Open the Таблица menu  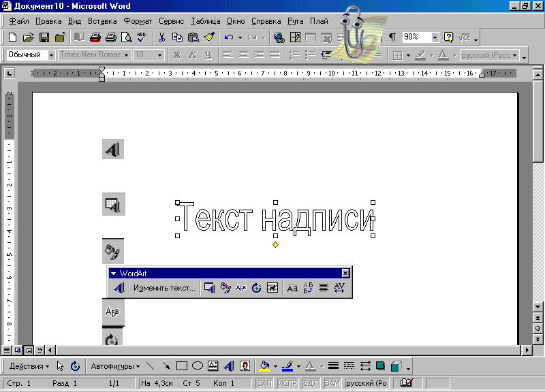tap(206, 21)
